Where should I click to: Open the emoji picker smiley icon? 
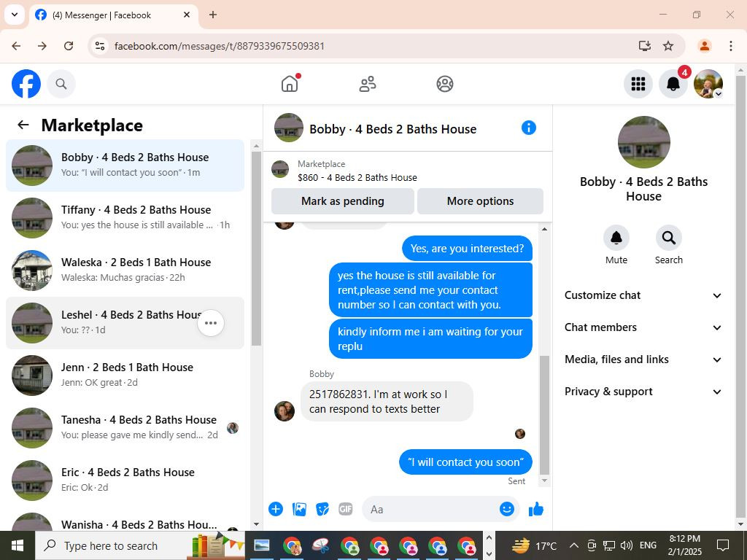tap(507, 509)
